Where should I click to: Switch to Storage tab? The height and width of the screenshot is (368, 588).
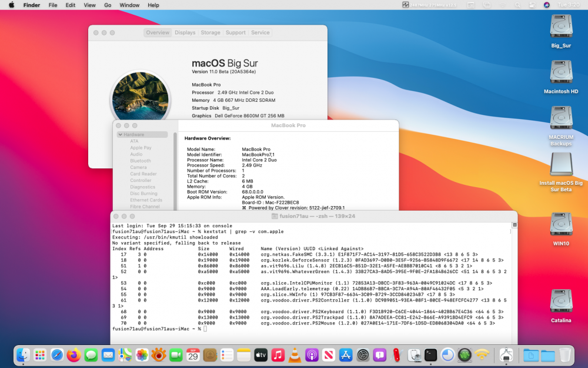coord(211,32)
